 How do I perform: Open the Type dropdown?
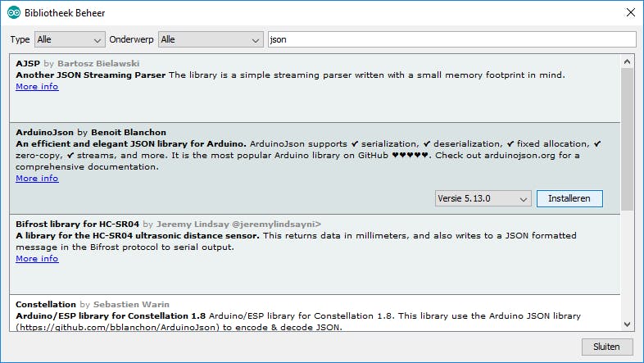[x=70, y=39]
